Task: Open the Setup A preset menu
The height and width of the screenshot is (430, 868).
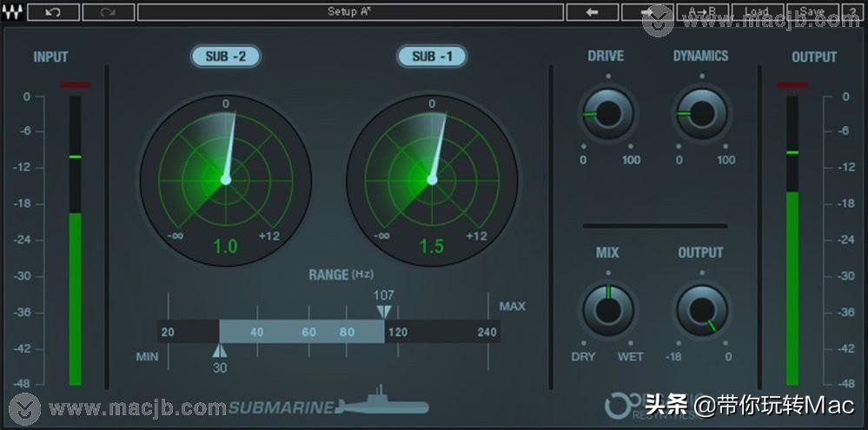Action: [350, 12]
